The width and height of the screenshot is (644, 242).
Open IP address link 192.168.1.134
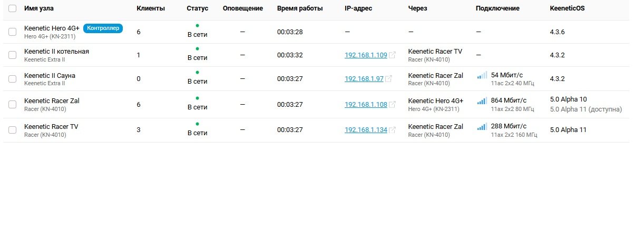[366, 130]
